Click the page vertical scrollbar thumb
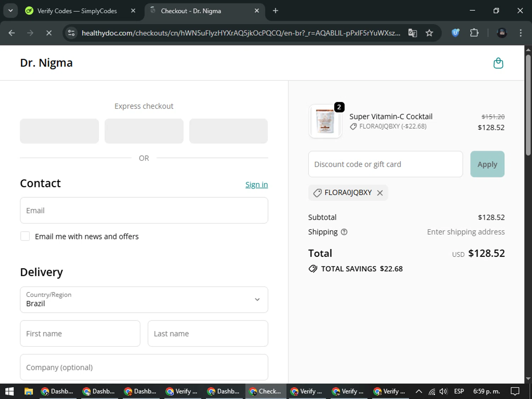The width and height of the screenshot is (532, 399). point(528,105)
